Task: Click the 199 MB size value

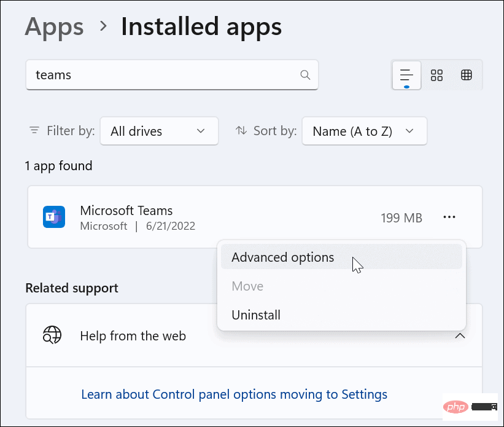Action: [x=401, y=218]
